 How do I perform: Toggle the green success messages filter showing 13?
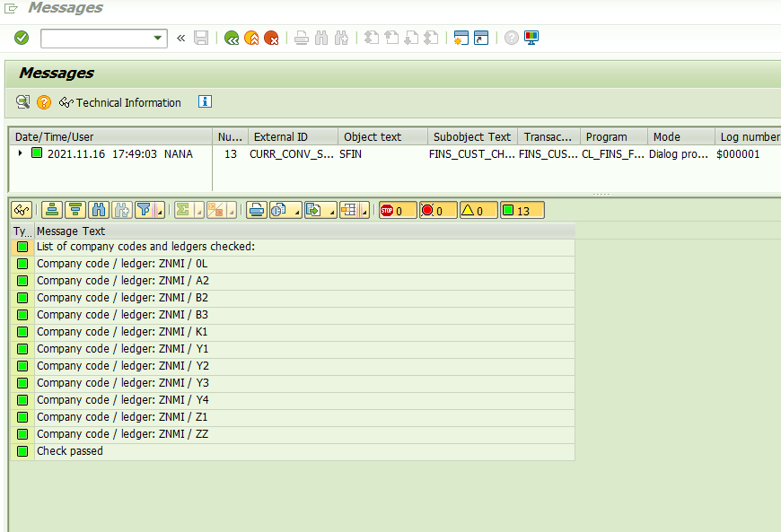click(x=522, y=210)
